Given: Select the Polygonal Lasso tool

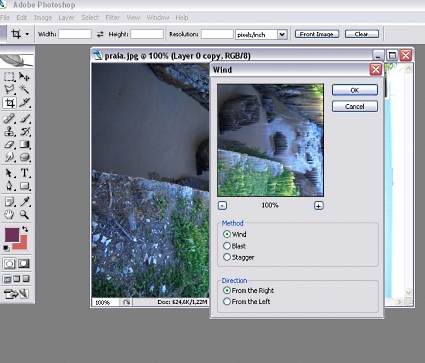Looking at the screenshot, I should coord(9,89).
